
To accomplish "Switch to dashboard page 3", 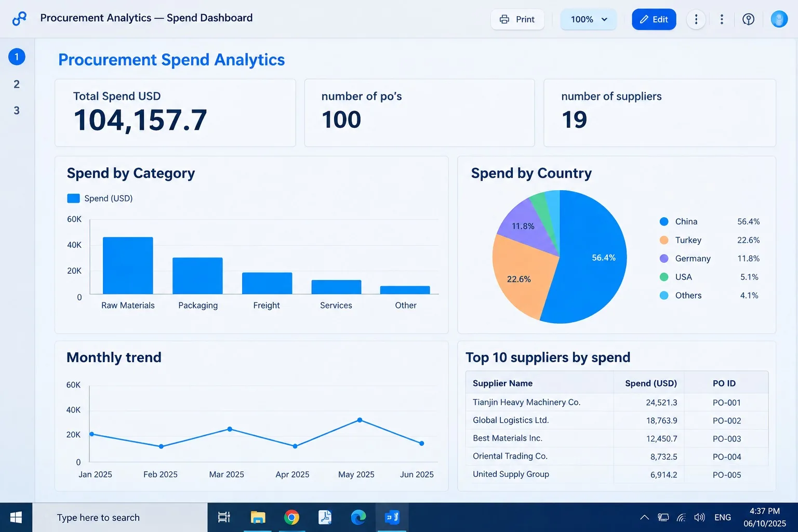I will click(17, 111).
